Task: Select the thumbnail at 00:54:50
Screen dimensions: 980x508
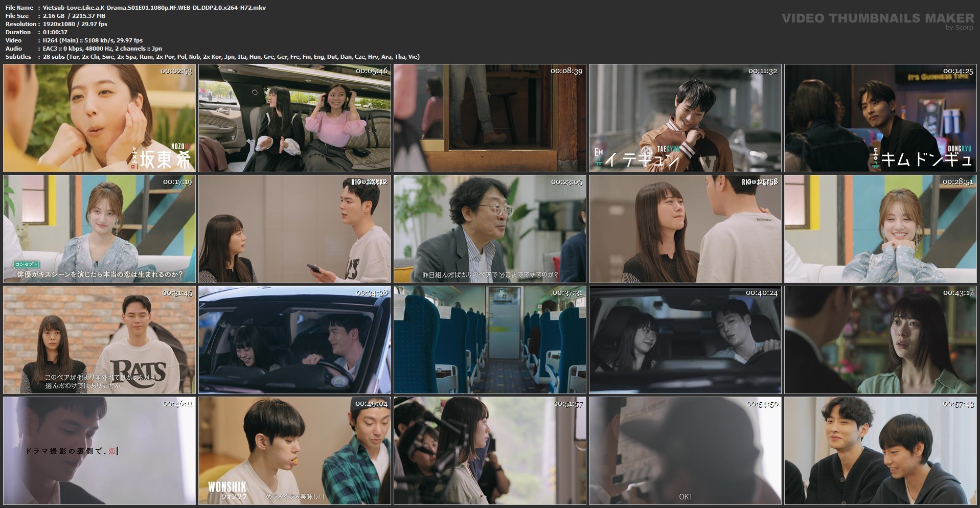Action: click(685, 451)
